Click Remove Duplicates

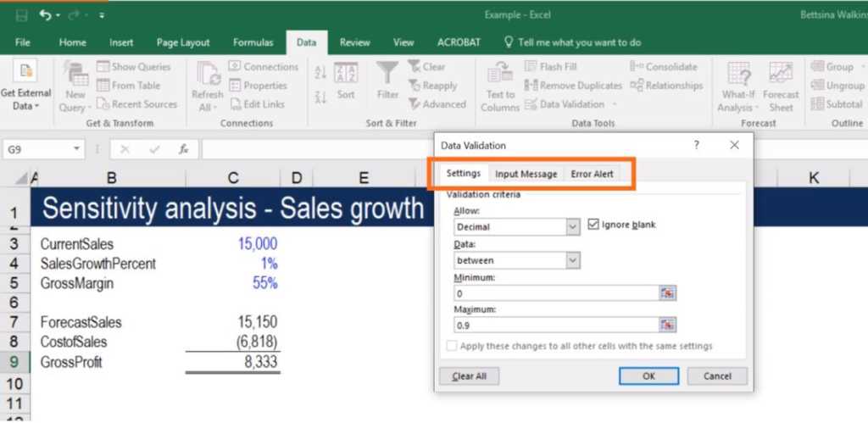point(574,86)
